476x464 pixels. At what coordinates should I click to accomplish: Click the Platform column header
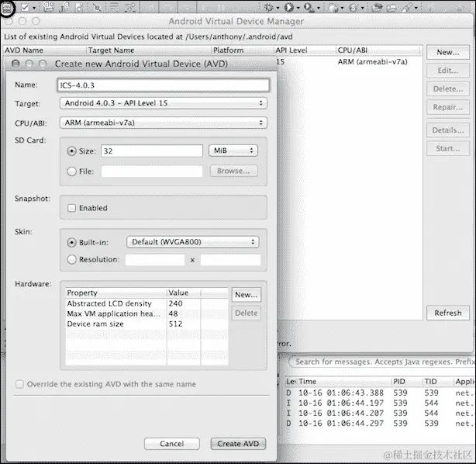242,50
